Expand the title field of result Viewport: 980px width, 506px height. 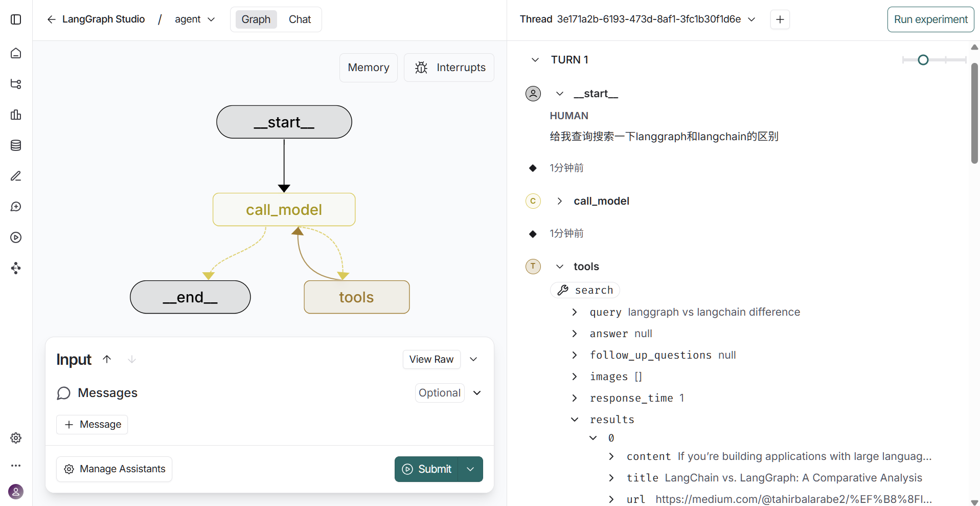click(611, 478)
